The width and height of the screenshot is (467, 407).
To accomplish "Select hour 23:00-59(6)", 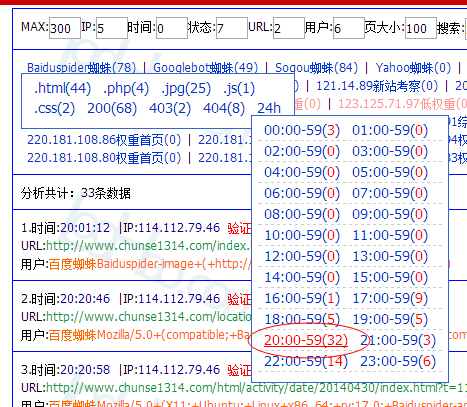I will (398, 361).
